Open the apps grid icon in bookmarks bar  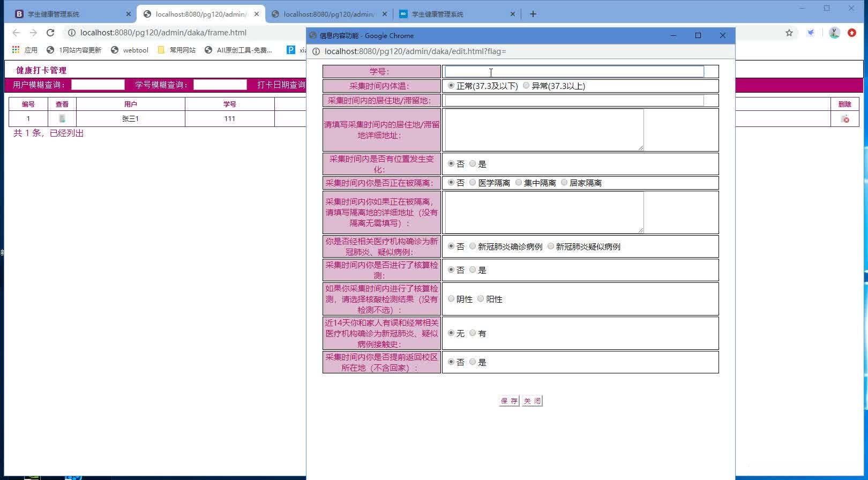(16, 50)
